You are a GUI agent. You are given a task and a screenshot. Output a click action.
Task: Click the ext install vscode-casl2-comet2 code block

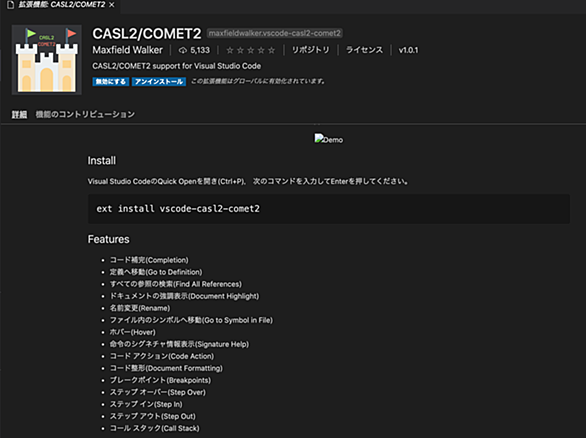coord(329,209)
